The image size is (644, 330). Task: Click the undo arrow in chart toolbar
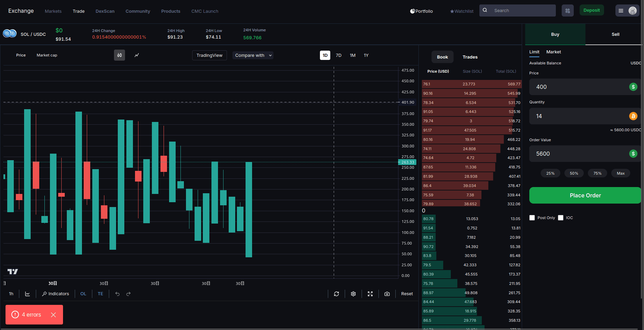coord(117,294)
